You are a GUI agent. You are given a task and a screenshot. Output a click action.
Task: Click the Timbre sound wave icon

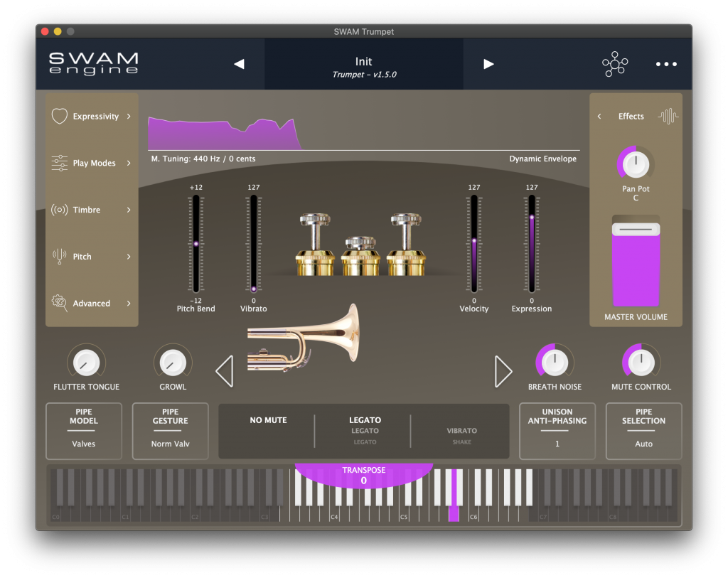point(60,210)
